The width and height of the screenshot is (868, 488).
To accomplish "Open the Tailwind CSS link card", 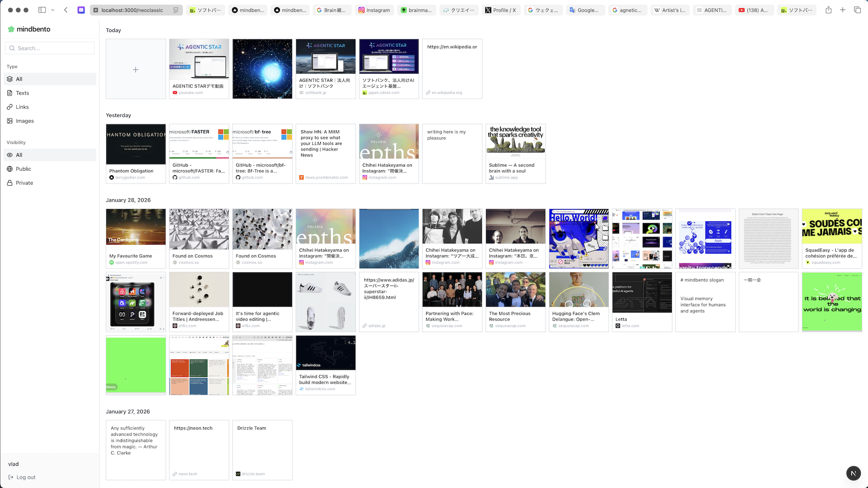I will [x=325, y=365].
